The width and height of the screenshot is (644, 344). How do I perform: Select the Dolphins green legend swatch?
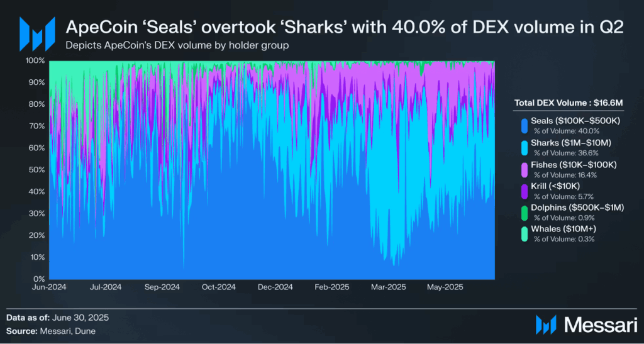[x=524, y=213]
